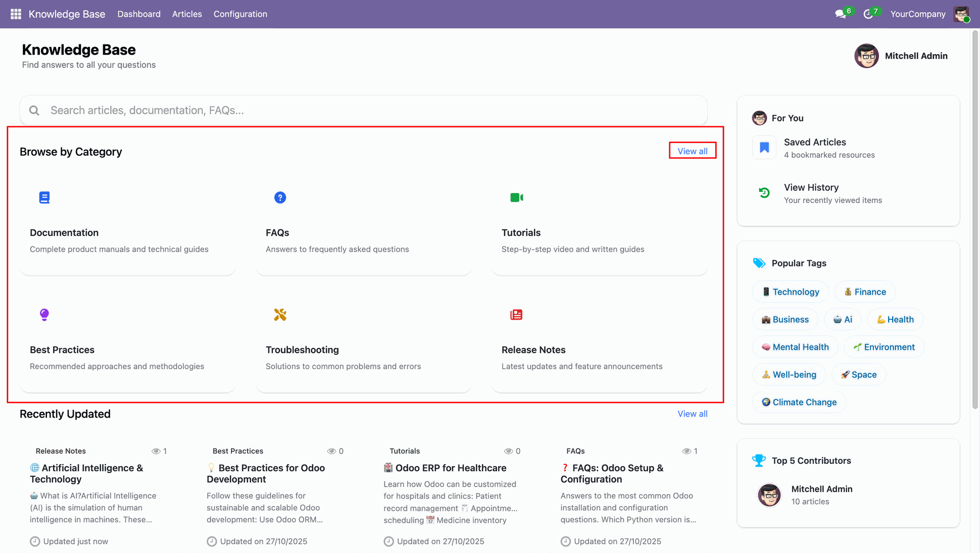Image resolution: width=980 pixels, height=553 pixels.
Task: Open Saved Articles bookmark icon
Action: tap(764, 148)
